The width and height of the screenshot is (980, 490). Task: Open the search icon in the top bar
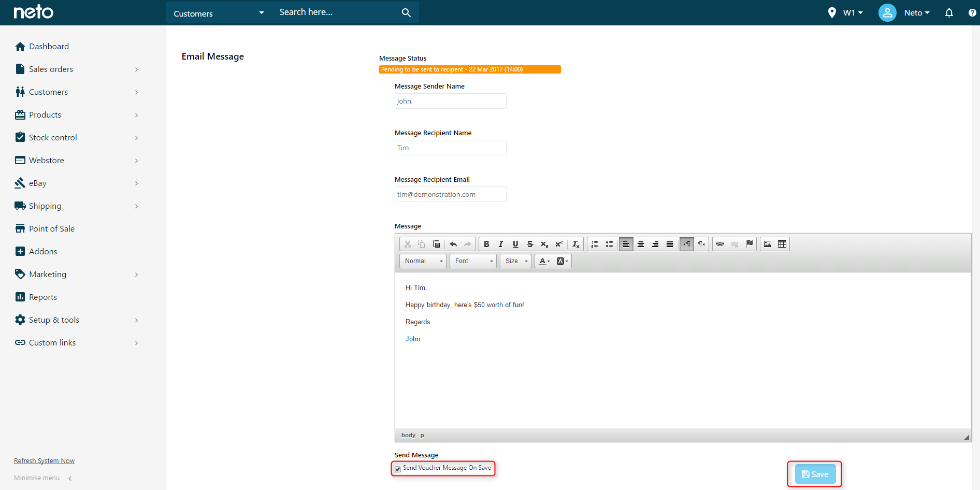click(x=406, y=12)
